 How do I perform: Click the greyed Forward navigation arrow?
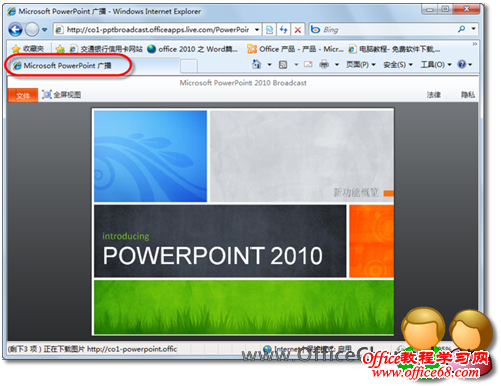click(32, 30)
